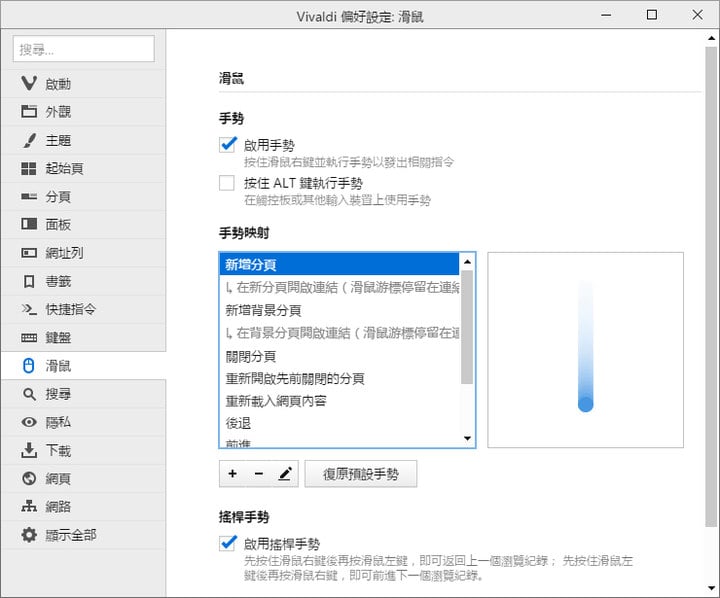This screenshot has width=720, height=598.
Task: Select the 鍵盤 keyboard icon
Action: click(x=29, y=338)
